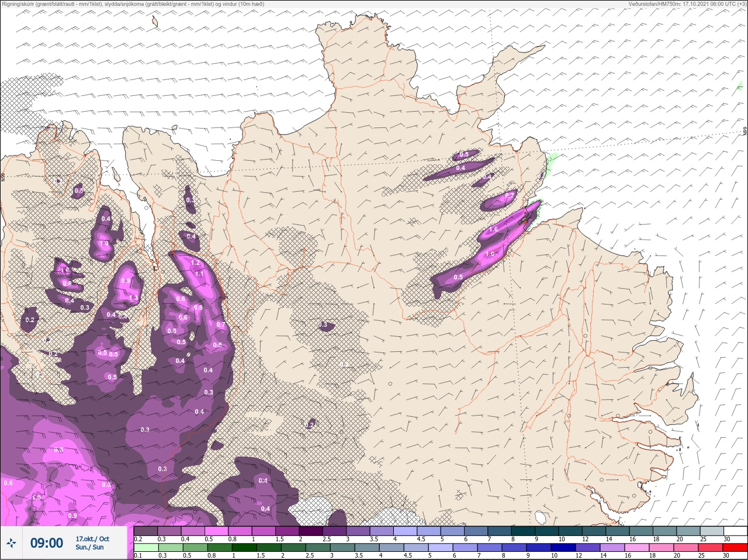This screenshot has height=560, width=748.
Task: Click the 1.2 precipitation value on the map
Action: pyautogui.click(x=195, y=263)
